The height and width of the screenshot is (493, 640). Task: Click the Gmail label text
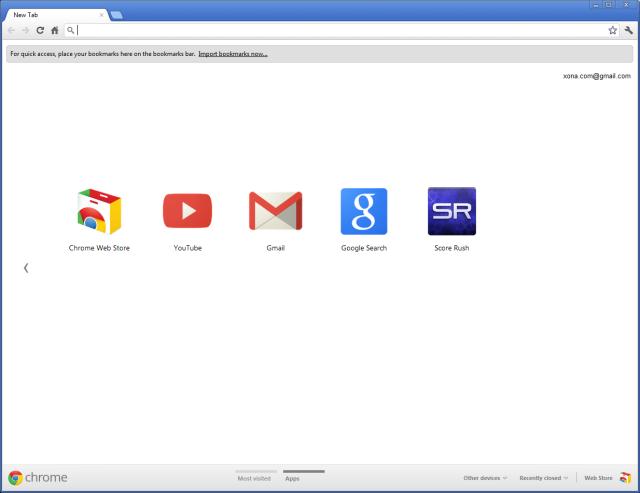(x=276, y=248)
